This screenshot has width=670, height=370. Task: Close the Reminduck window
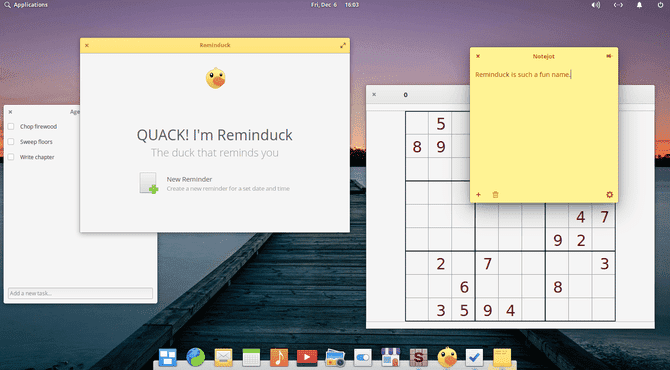click(87, 45)
